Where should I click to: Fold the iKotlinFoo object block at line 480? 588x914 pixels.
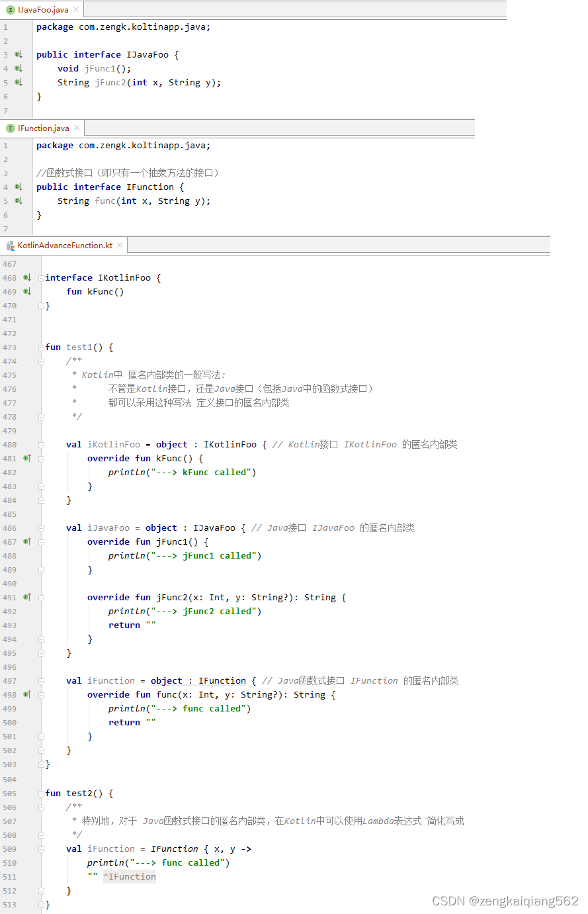[x=41, y=445]
